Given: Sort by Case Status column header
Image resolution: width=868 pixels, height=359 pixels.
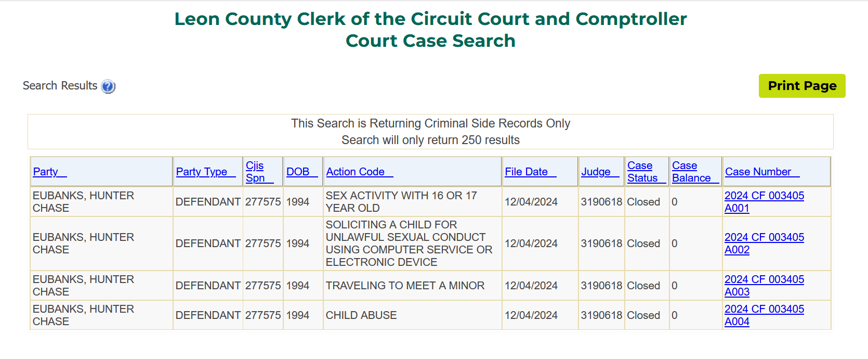Looking at the screenshot, I should tap(647, 172).
